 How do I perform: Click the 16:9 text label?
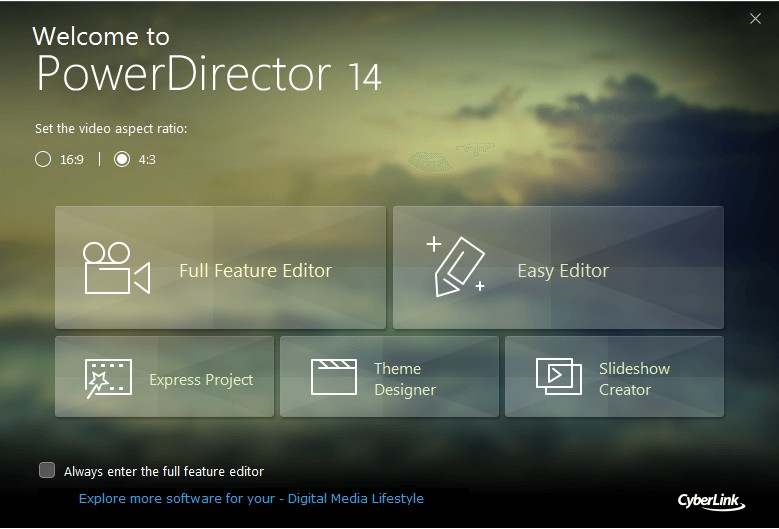[71, 159]
